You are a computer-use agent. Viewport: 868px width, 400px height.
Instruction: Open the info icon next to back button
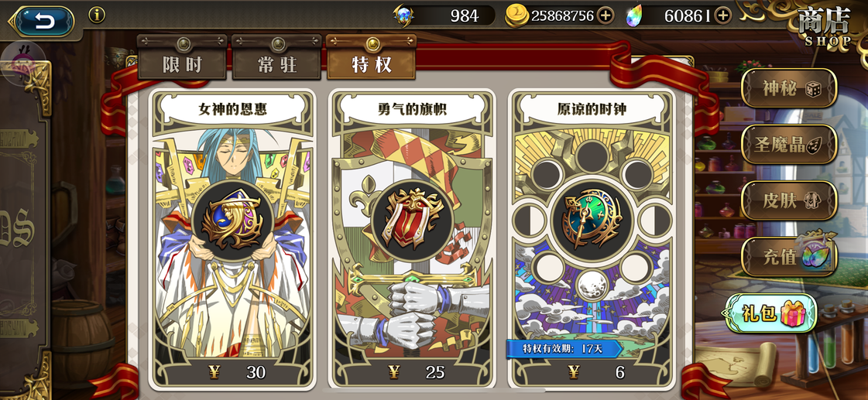[97, 15]
